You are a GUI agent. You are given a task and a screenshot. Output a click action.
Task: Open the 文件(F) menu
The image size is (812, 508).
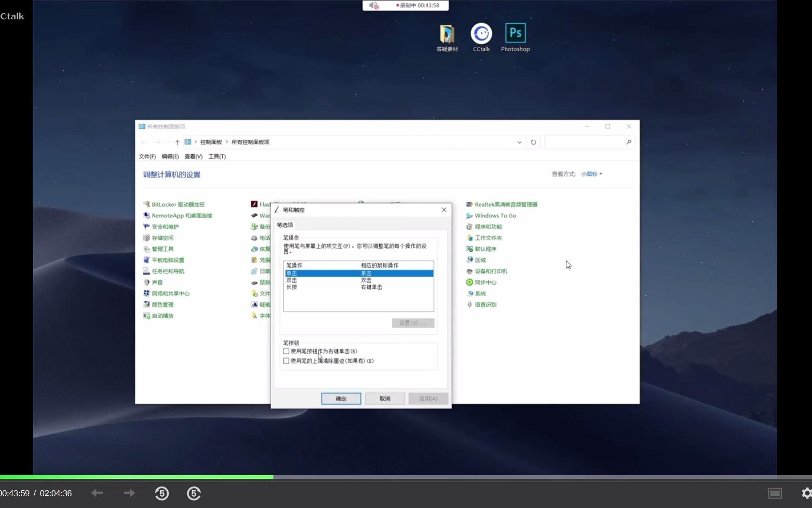(147, 157)
